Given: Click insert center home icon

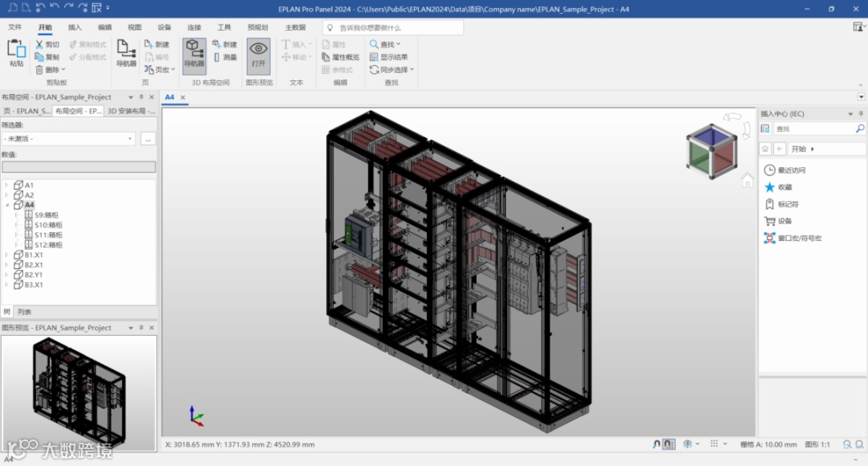Looking at the screenshot, I should pos(765,149).
